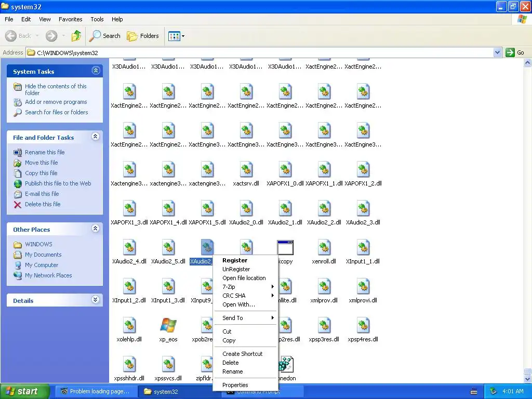
Task: Open the Help menu
Action: tap(117, 19)
